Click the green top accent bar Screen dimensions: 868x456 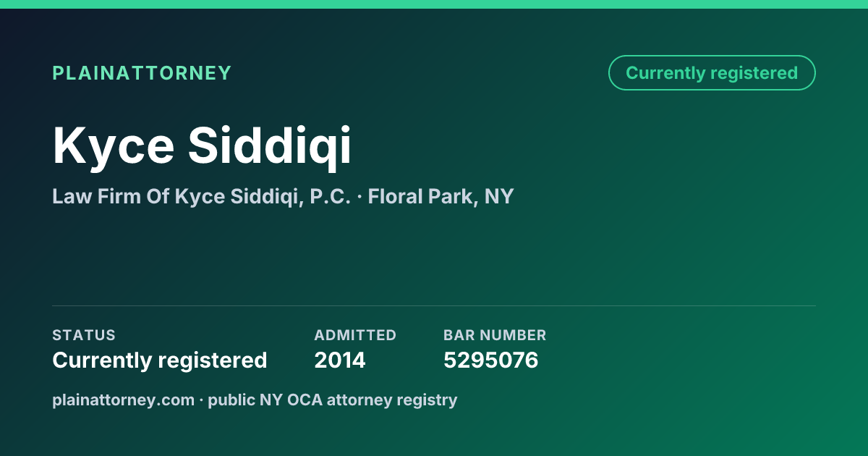434,4
